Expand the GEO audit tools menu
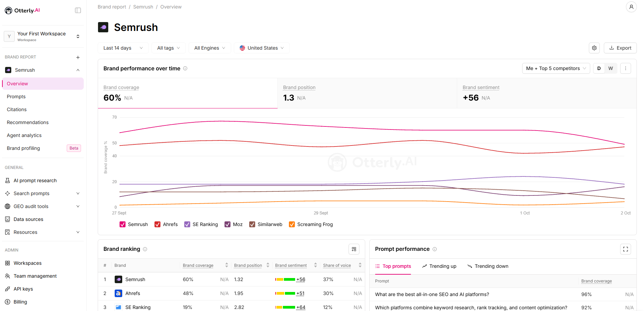Image resolution: width=644 pixels, height=311 pixels. 43,206
